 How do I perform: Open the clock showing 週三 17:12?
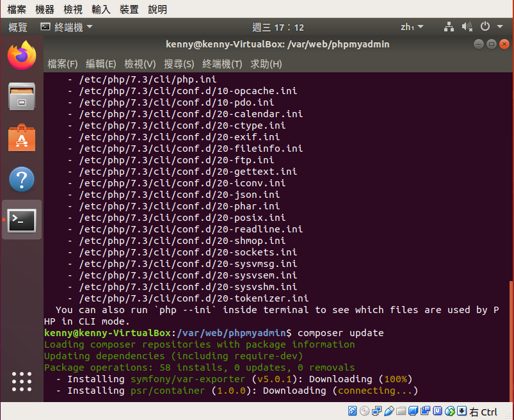(x=278, y=28)
